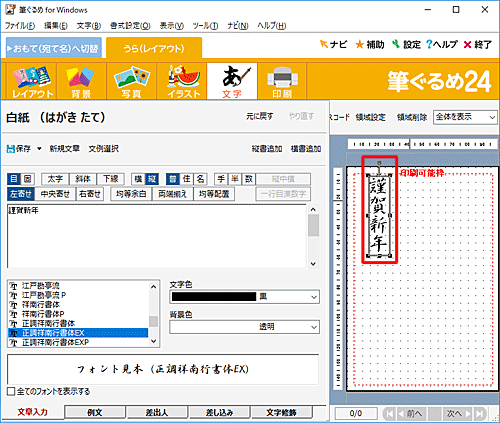This screenshot has width=500, height=423.
Task: Click 横書追加 button
Action: point(306,149)
